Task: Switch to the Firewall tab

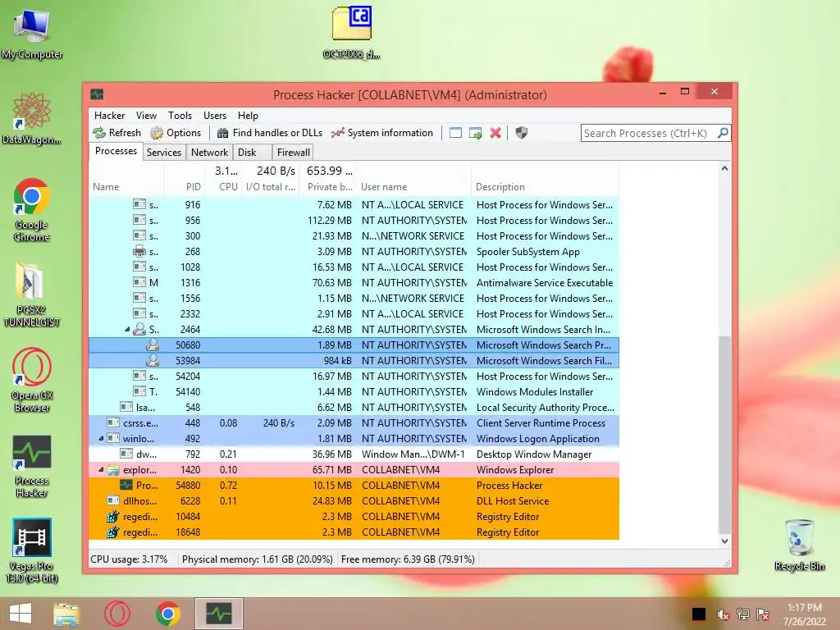Action: coord(293,152)
